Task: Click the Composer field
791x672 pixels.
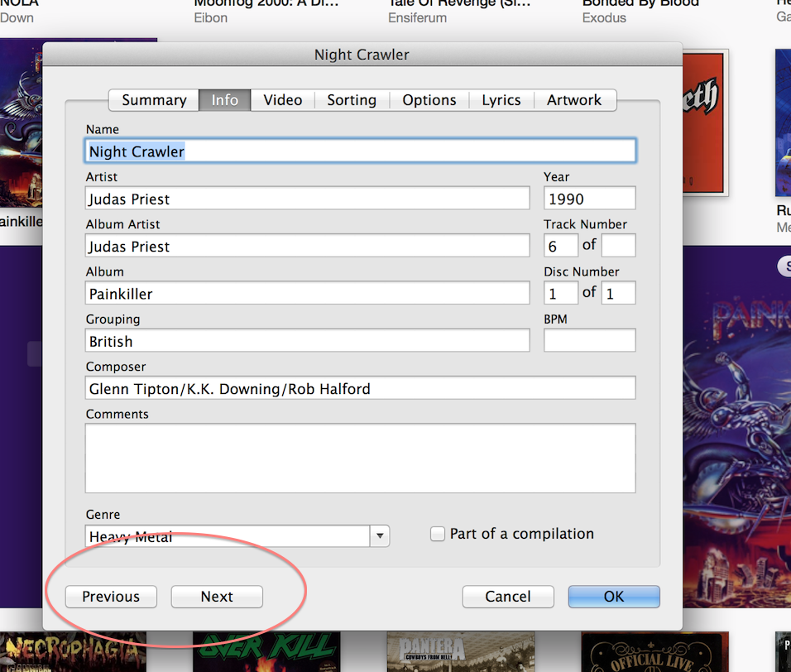Action: tap(360, 388)
